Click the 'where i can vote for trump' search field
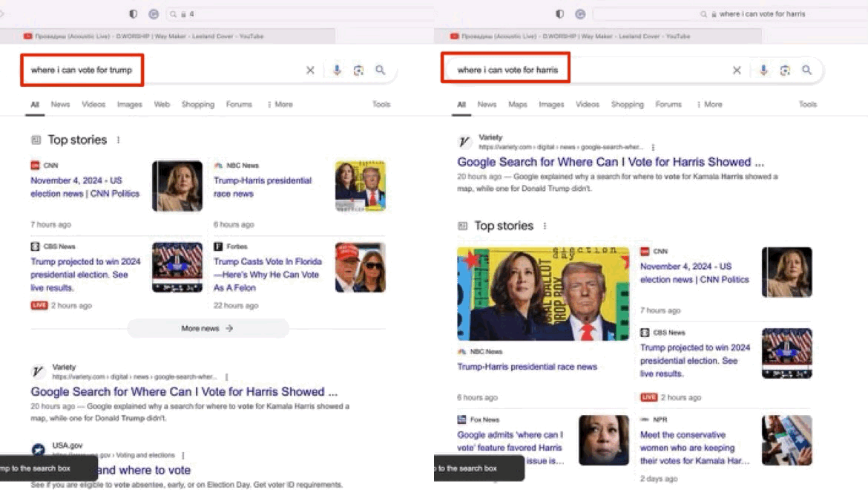Screen dimensions: 868x490 pos(82,70)
